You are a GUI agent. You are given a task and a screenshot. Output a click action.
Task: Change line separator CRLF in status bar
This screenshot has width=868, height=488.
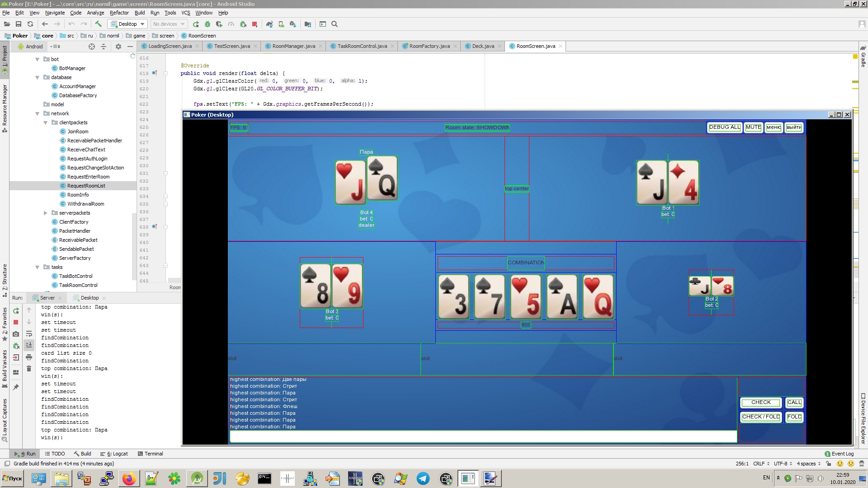click(761, 464)
